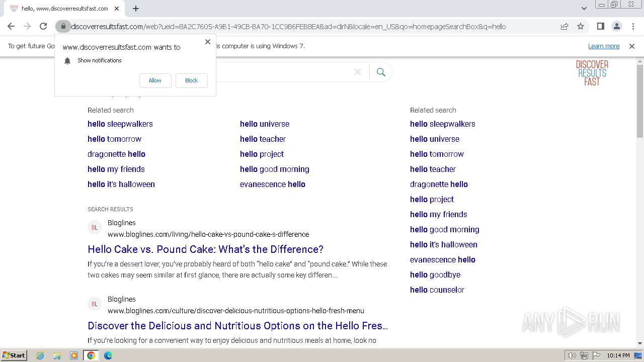Image resolution: width=644 pixels, height=362 pixels.
Task: Reload the current page
Action: coord(43,26)
